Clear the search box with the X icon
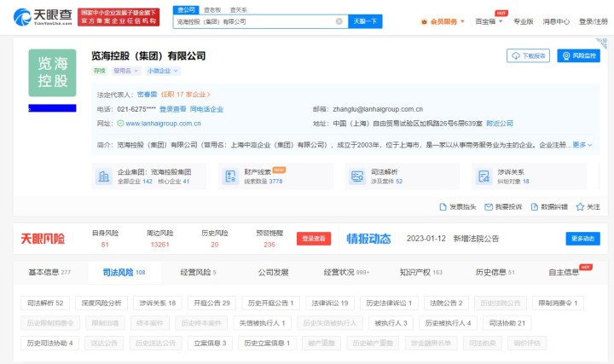The image size is (614, 364). click(339, 21)
